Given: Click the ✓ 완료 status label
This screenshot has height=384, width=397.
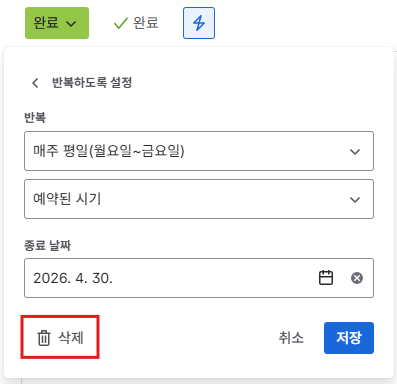Looking at the screenshot, I should tap(136, 23).
